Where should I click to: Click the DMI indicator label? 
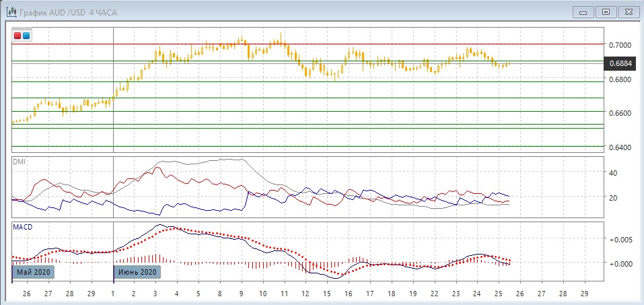19,162
